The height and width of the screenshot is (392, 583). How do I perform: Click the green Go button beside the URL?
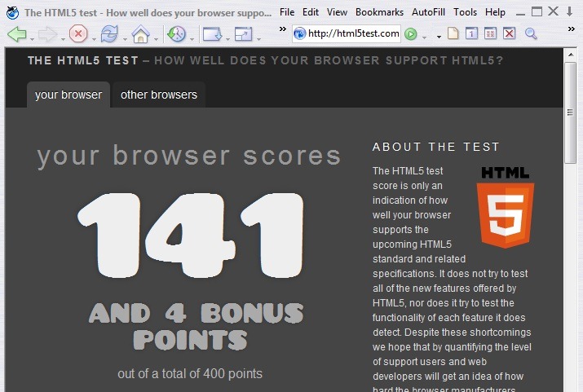411,34
